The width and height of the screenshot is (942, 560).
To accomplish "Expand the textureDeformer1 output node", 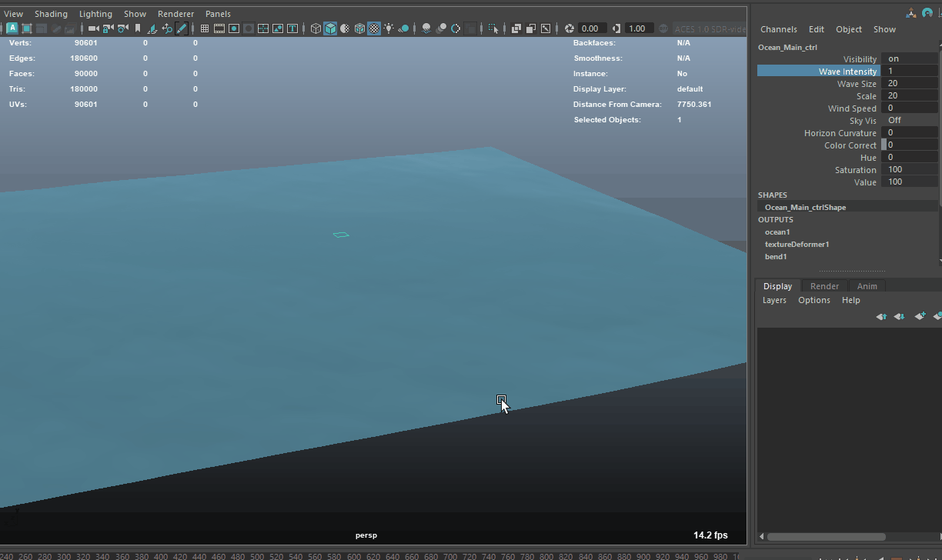I will tap(797, 245).
